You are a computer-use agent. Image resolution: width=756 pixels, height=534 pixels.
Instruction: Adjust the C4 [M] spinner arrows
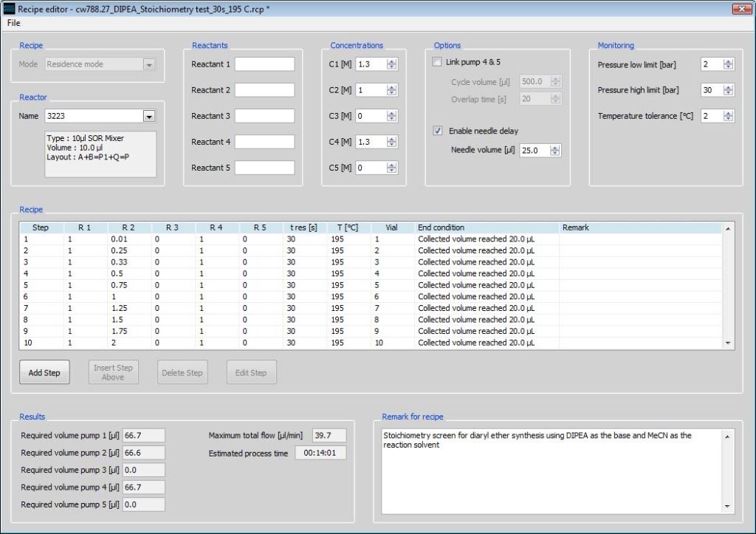(x=391, y=142)
